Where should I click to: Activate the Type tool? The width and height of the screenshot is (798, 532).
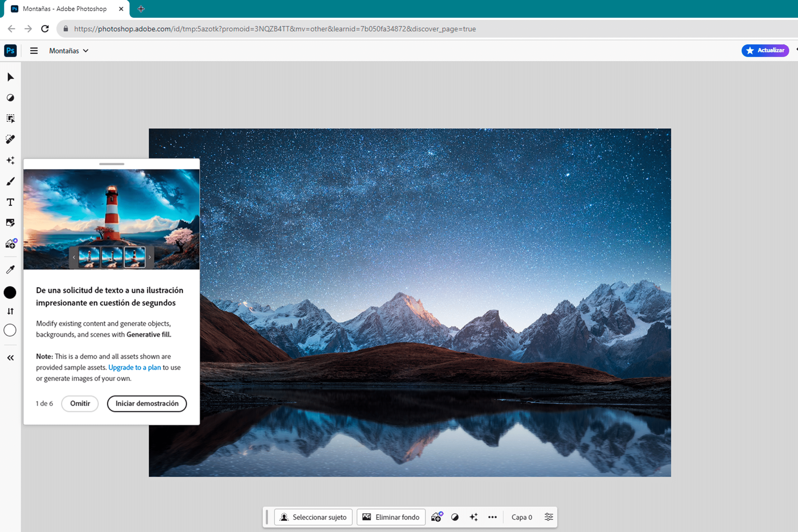click(11, 202)
